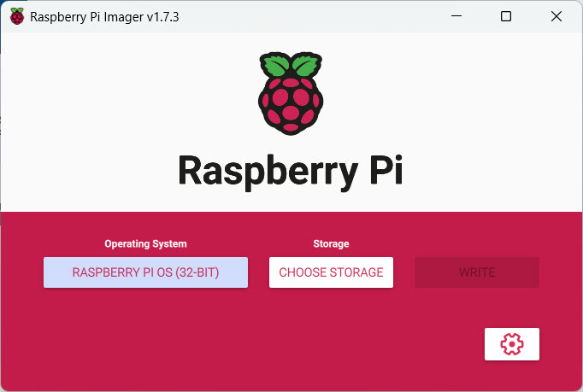Click the "Raspberry Pi" heading text
The image size is (583, 392).
[291, 172]
